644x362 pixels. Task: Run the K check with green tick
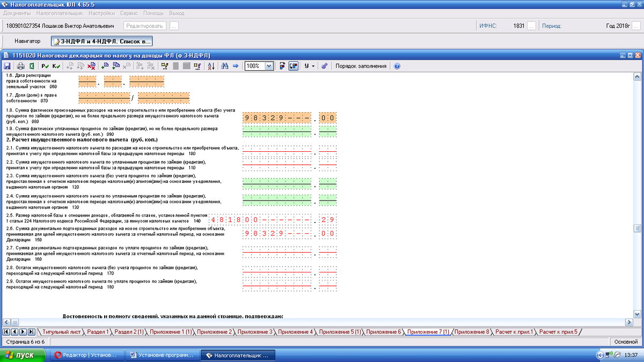click(56, 66)
